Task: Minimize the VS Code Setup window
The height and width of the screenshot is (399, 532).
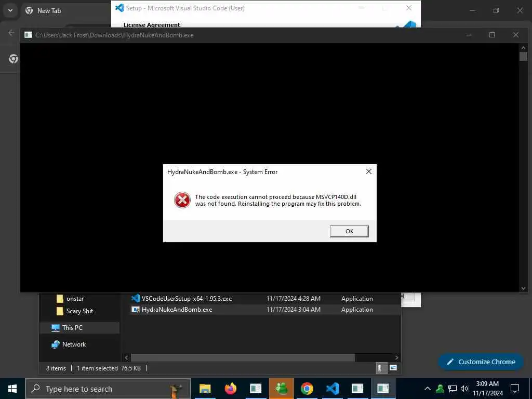Action: (x=362, y=8)
